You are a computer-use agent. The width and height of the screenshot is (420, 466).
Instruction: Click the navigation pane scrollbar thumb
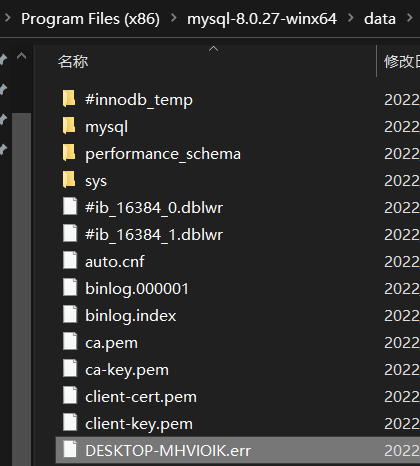(x=22, y=289)
